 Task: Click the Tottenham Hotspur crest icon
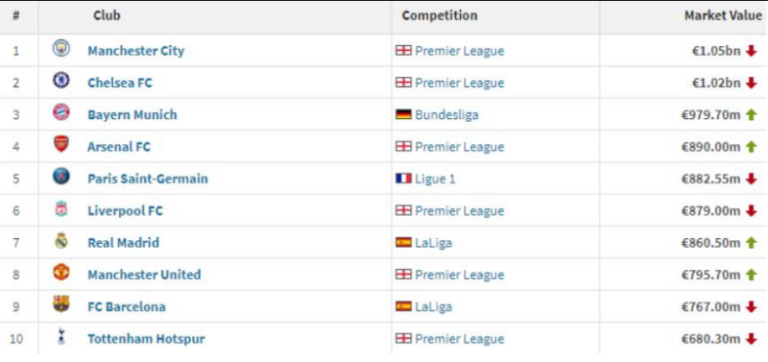[x=61, y=337]
